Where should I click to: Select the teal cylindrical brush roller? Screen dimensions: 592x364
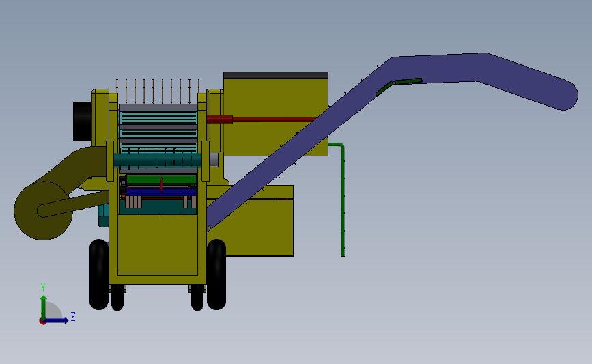pyautogui.click(x=158, y=160)
